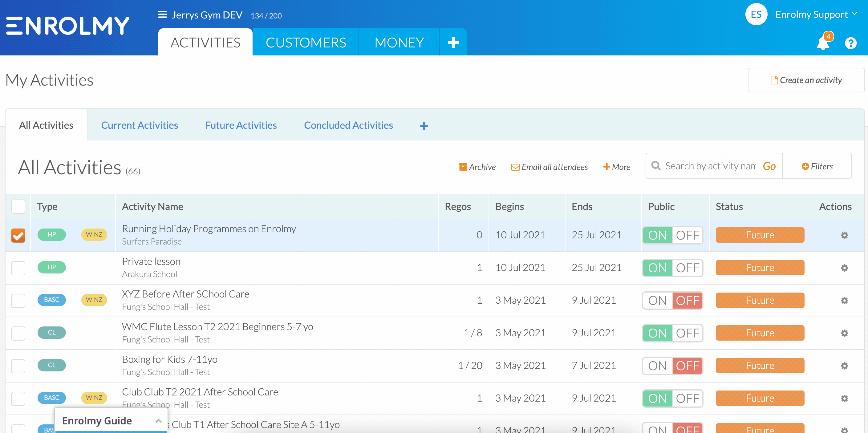
Task: Open the hamburger menu beside Jerrys Gym DEV
Action: pos(162,15)
